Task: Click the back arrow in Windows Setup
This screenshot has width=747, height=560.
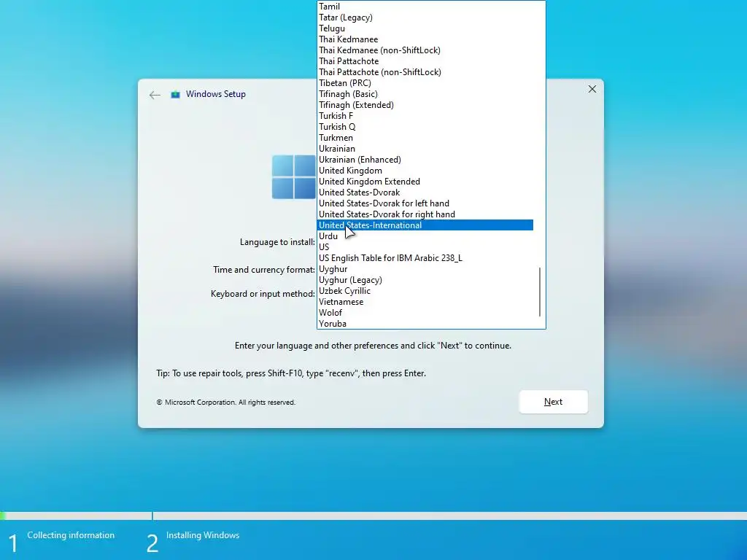Action: [155, 95]
